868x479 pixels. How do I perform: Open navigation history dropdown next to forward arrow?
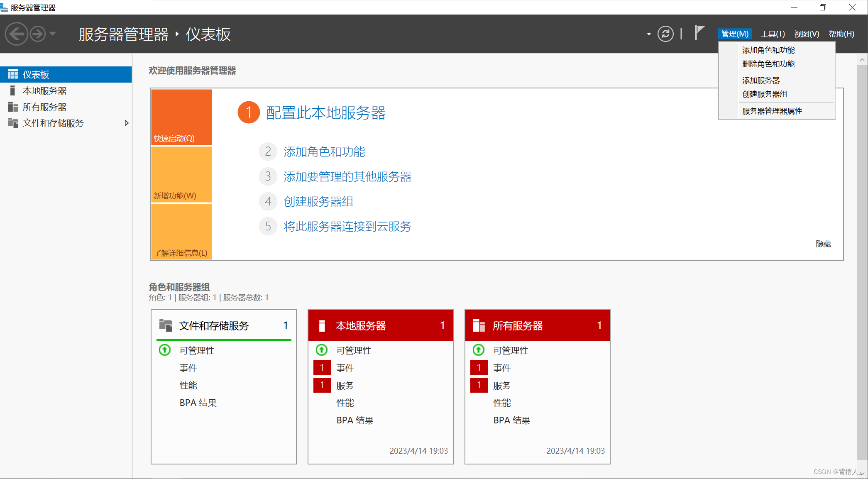click(x=53, y=34)
